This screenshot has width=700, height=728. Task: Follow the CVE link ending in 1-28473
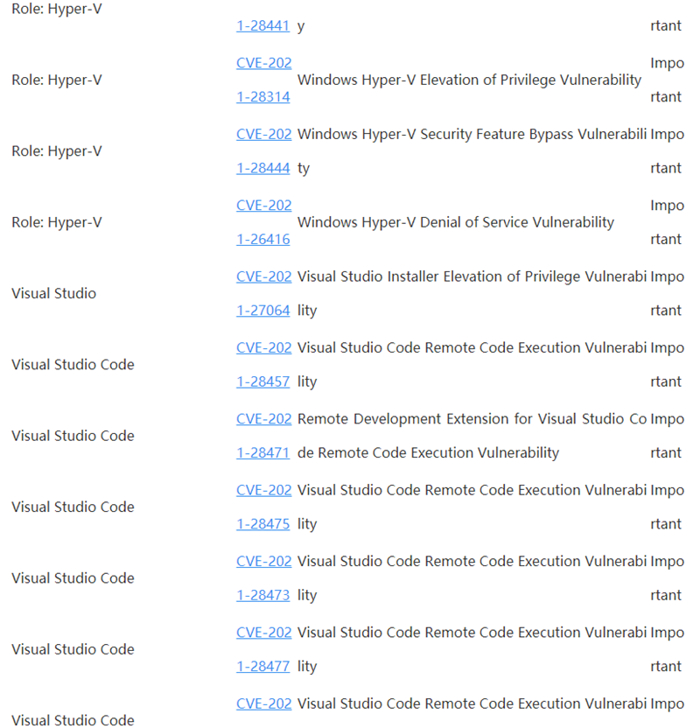coord(262,595)
